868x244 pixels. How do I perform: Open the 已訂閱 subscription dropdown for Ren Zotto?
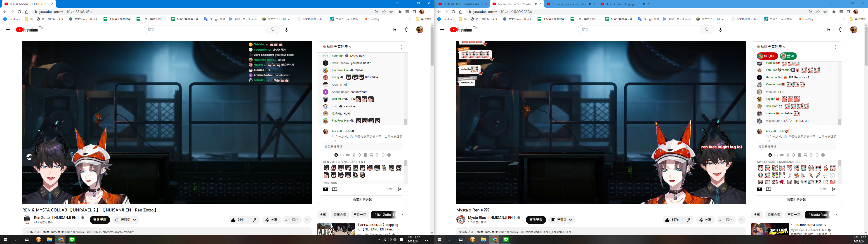coord(126,220)
